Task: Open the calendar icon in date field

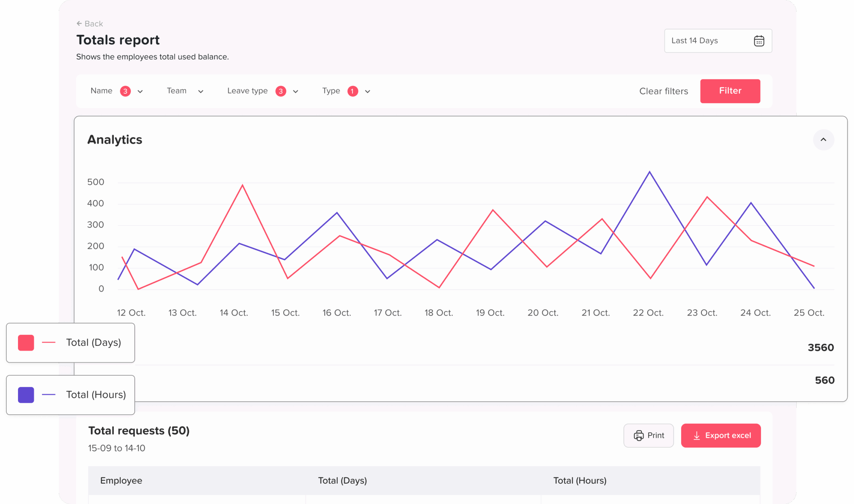Action: click(x=759, y=41)
